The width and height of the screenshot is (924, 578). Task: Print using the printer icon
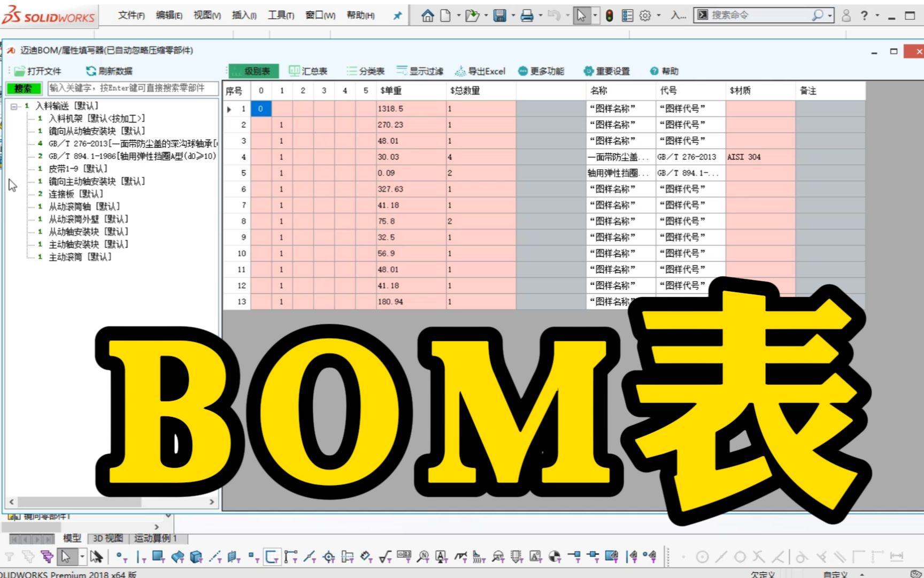pos(527,16)
